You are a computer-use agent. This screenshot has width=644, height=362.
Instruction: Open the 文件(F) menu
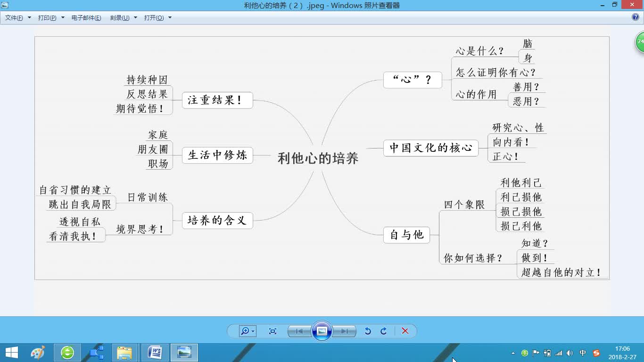[x=17, y=17]
